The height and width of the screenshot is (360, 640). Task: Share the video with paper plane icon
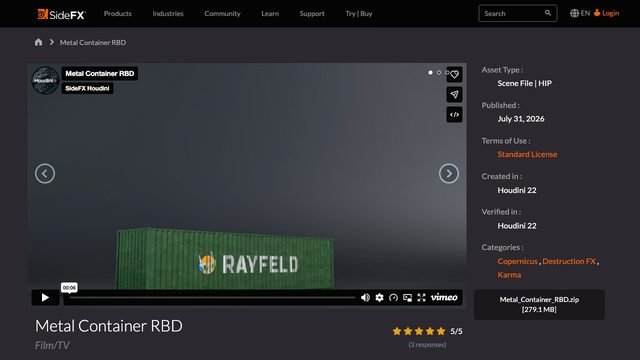[x=454, y=95]
